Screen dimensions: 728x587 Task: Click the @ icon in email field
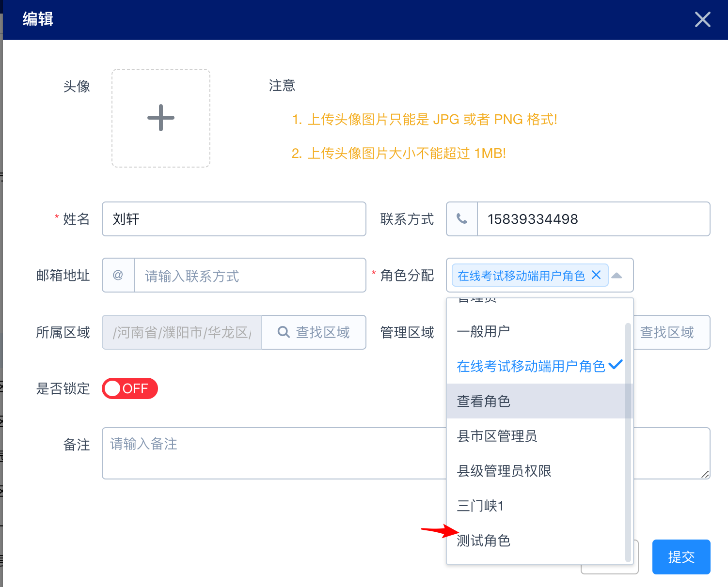point(117,275)
